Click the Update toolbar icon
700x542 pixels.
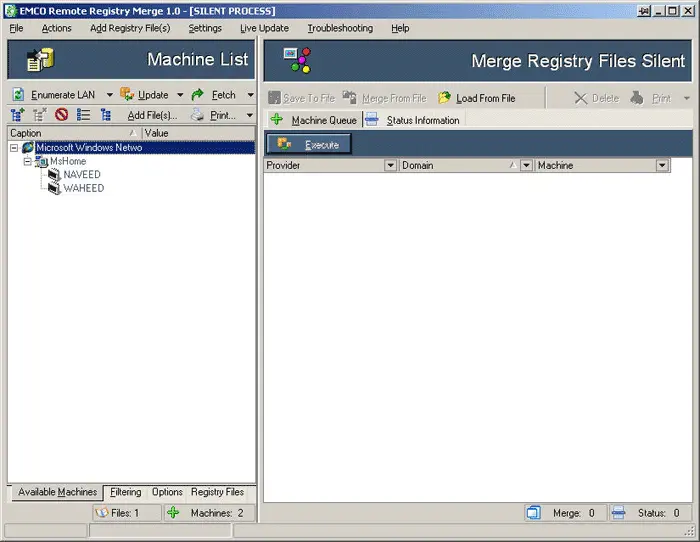pyautogui.click(x=127, y=95)
